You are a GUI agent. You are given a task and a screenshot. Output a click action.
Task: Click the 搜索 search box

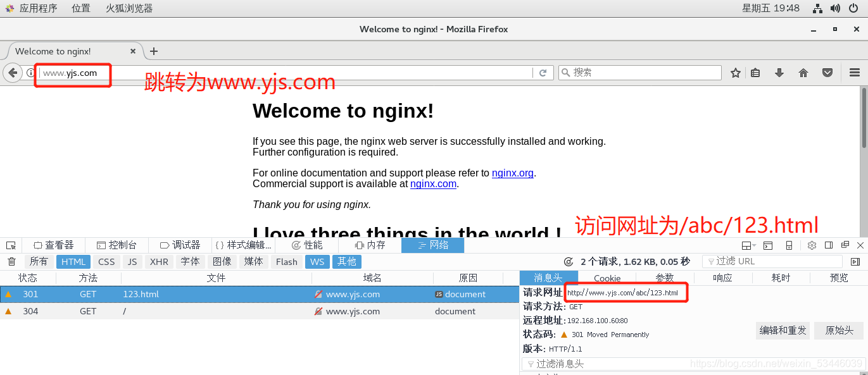click(639, 73)
